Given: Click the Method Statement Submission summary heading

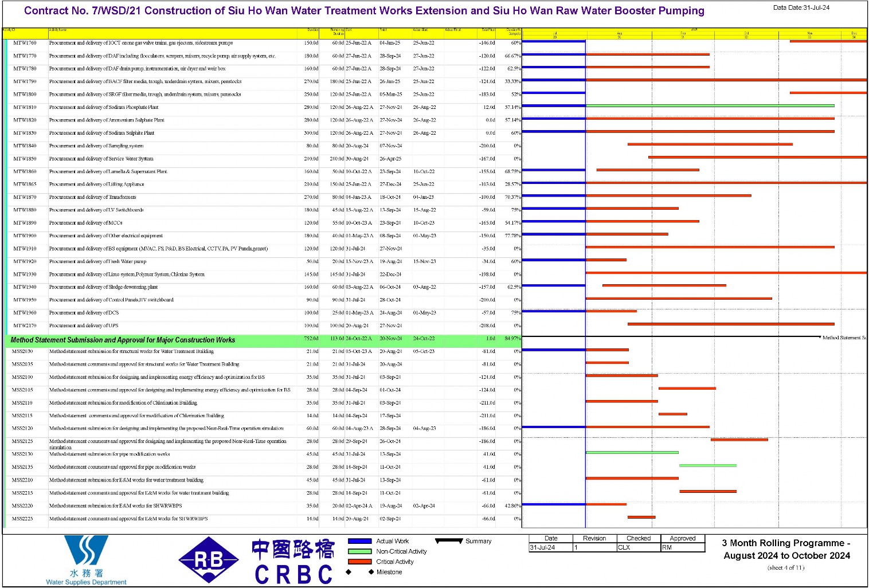Looking at the screenshot, I should tap(123, 340).
